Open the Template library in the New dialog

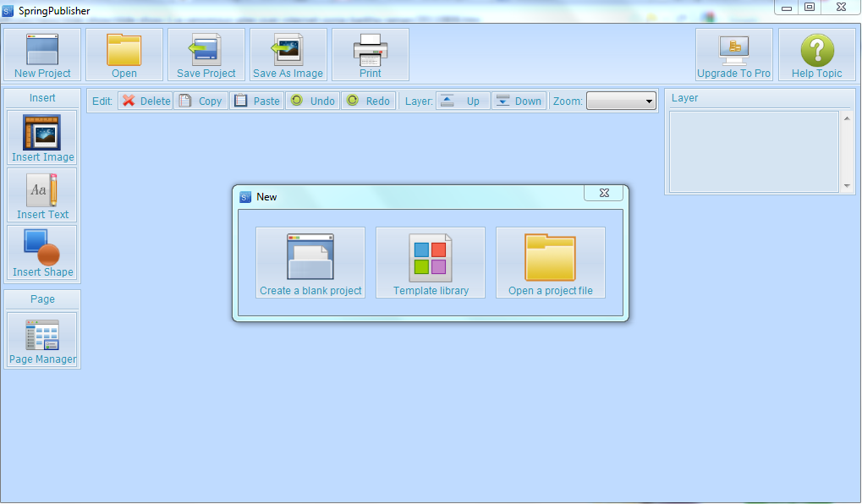[x=431, y=263]
